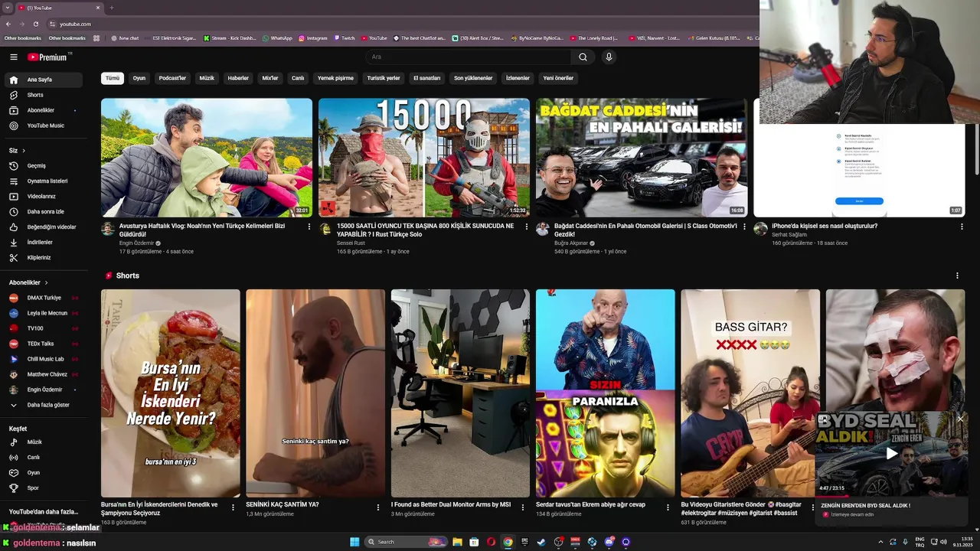Select the Tümü filter chip
Image resolution: width=980 pixels, height=551 pixels.
[x=113, y=78]
